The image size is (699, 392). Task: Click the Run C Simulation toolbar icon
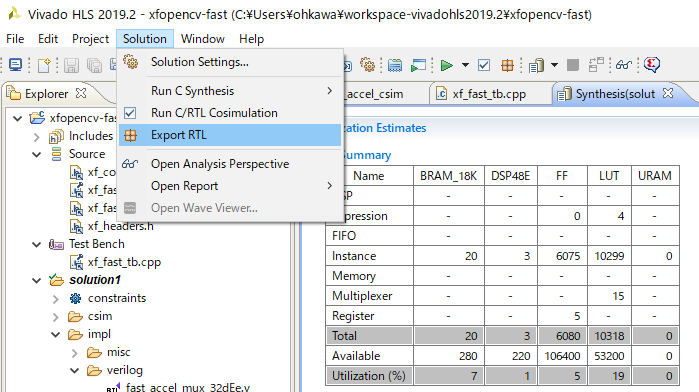[x=418, y=66]
